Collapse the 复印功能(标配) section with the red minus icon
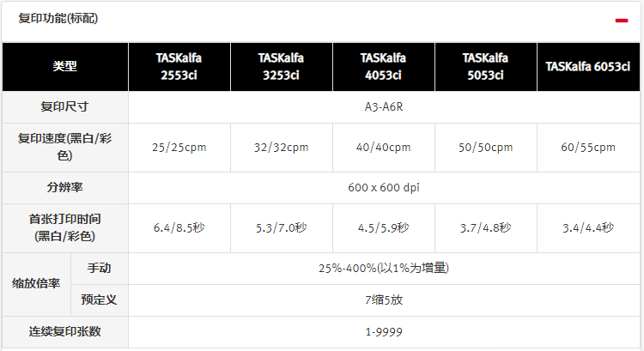Screen dimensions: 644x351 point(621,20)
